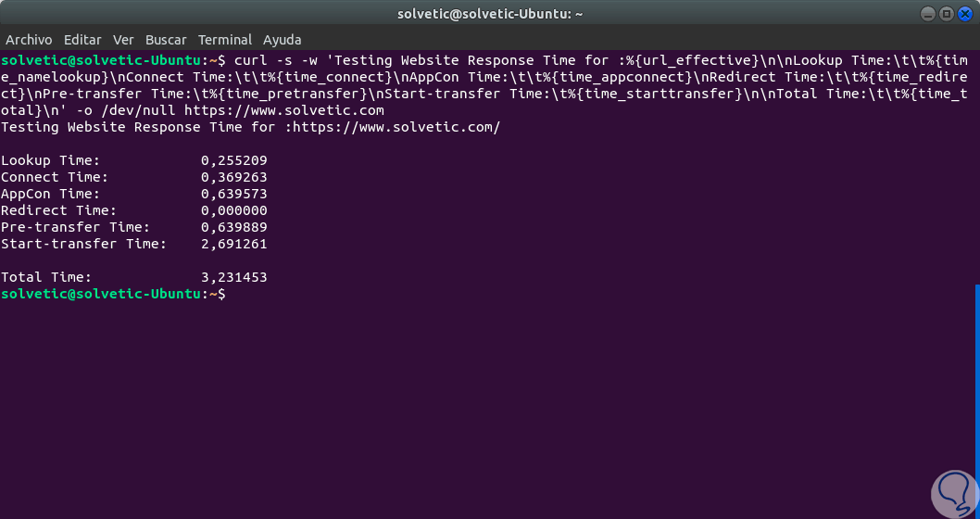Viewport: 980px width, 519px height.
Task: Click the Lookup Time value 0,255209
Action: point(233,160)
